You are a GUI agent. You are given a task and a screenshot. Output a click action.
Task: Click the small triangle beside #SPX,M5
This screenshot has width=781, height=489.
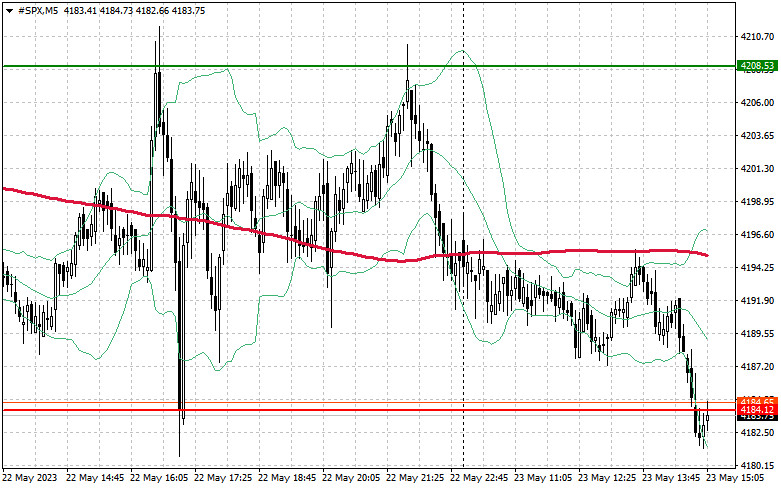click(9, 9)
